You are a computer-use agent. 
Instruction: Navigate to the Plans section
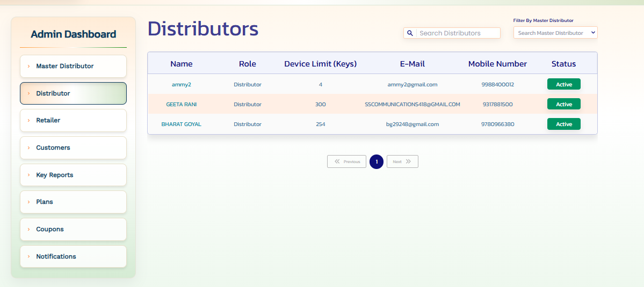click(73, 202)
